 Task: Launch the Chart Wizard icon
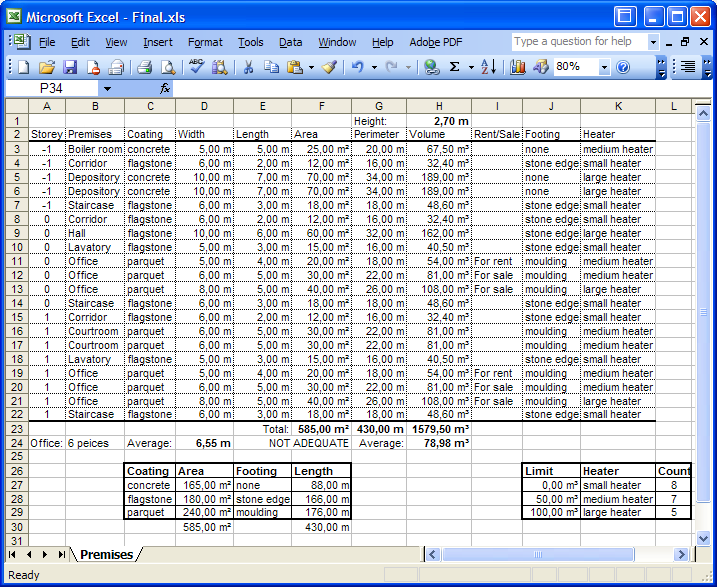click(x=518, y=68)
